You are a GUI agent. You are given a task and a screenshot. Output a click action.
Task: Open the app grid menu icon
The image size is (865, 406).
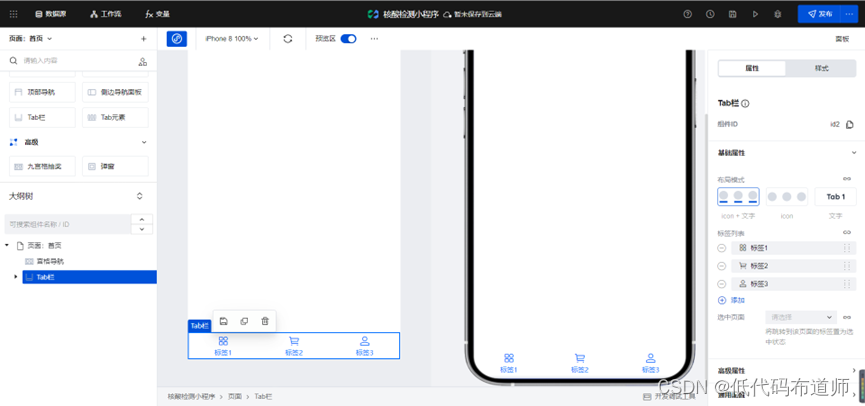pos(14,14)
